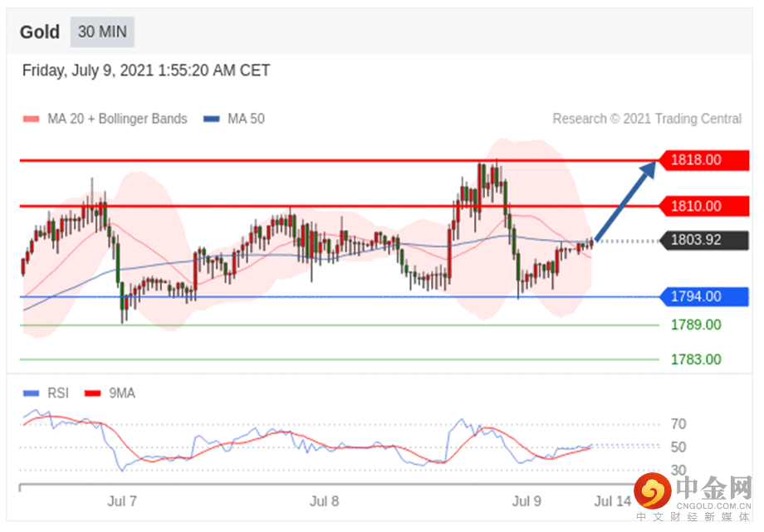Click the red 1818.00 resistance price tag

[x=703, y=160]
